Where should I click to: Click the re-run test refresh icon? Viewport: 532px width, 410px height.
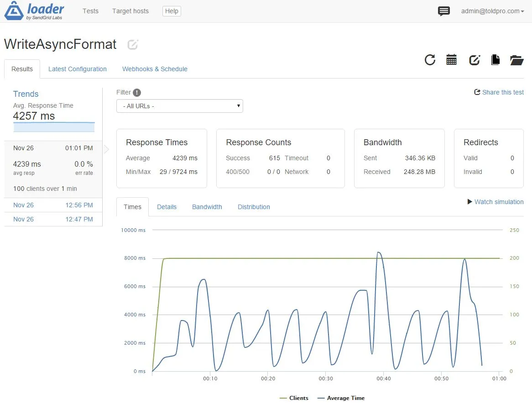430,60
